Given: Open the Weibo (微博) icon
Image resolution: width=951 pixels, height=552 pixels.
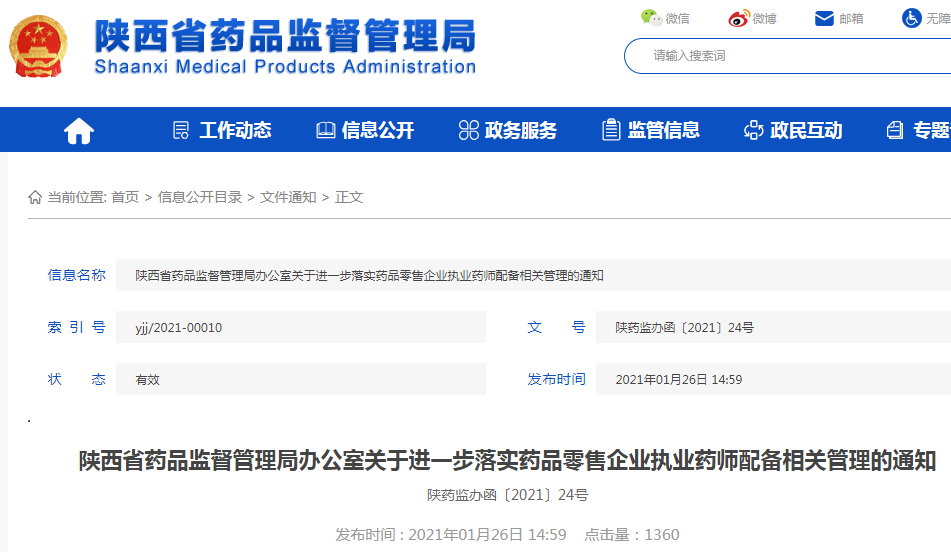Looking at the screenshot, I should [738, 18].
